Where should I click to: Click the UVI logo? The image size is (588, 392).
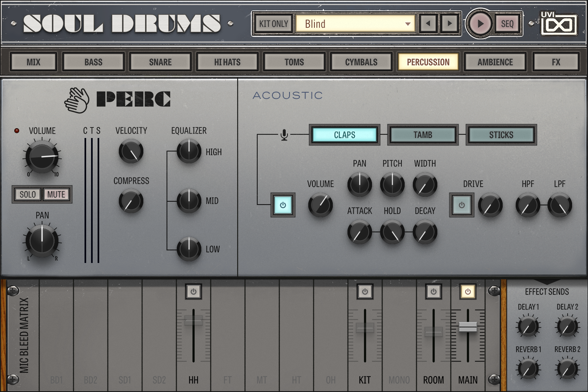click(x=558, y=24)
